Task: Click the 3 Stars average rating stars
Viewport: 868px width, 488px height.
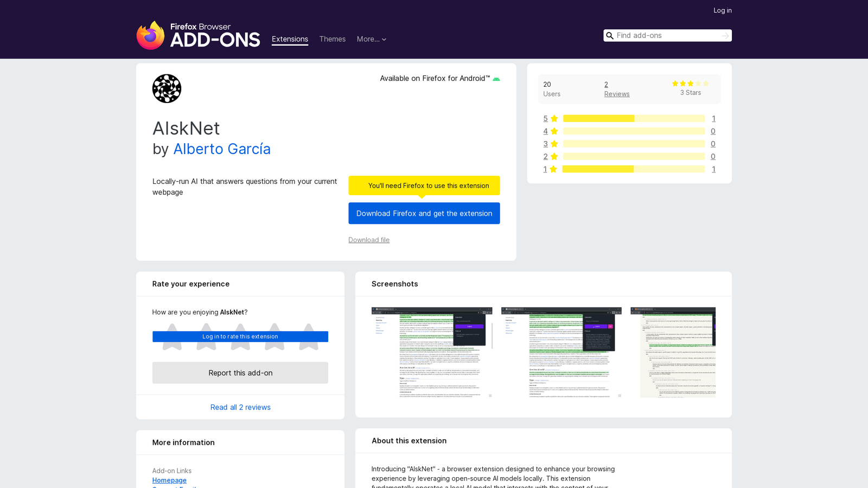Action: (x=691, y=84)
